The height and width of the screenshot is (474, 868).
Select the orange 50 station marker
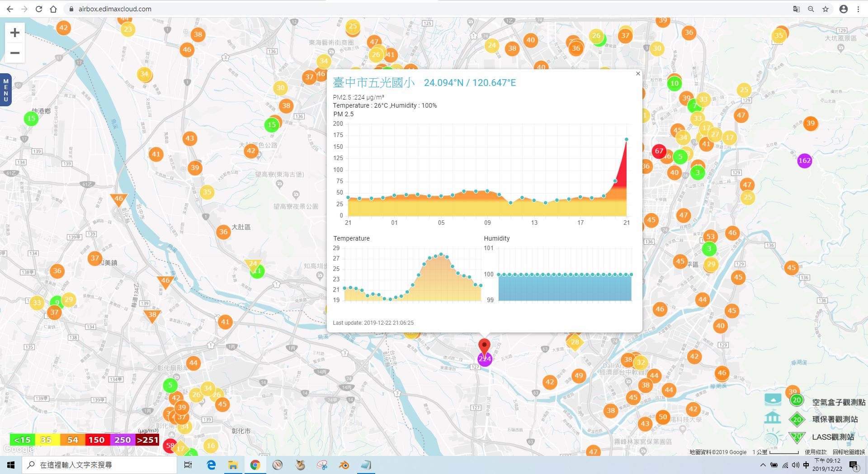pyautogui.click(x=663, y=417)
